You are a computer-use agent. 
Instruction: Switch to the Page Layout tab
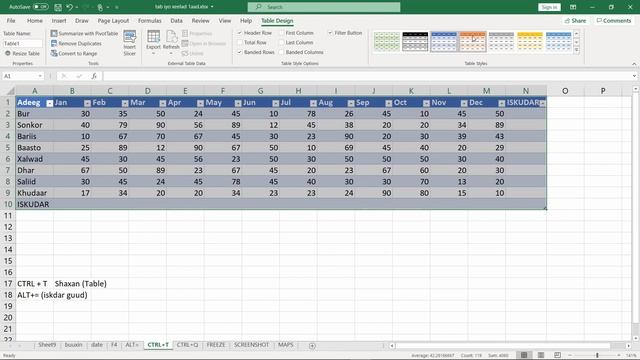[x=113, y=20]
